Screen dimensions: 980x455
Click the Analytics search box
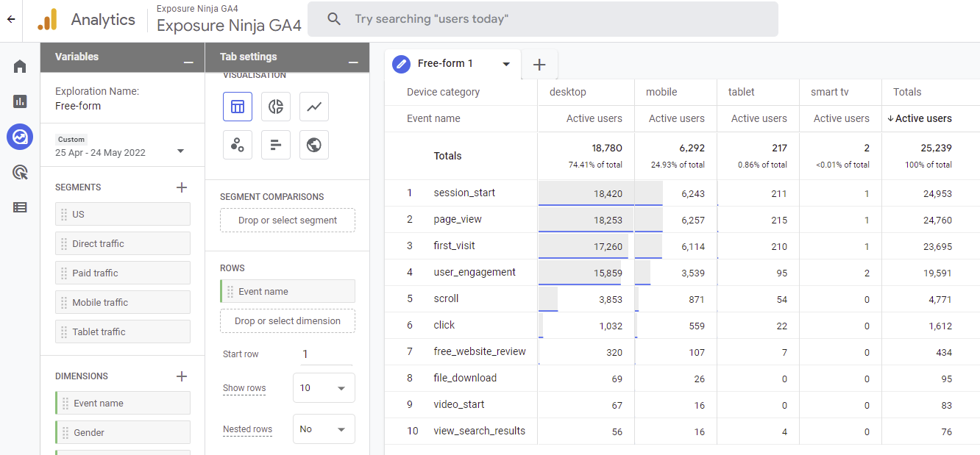tap(542, 19)
